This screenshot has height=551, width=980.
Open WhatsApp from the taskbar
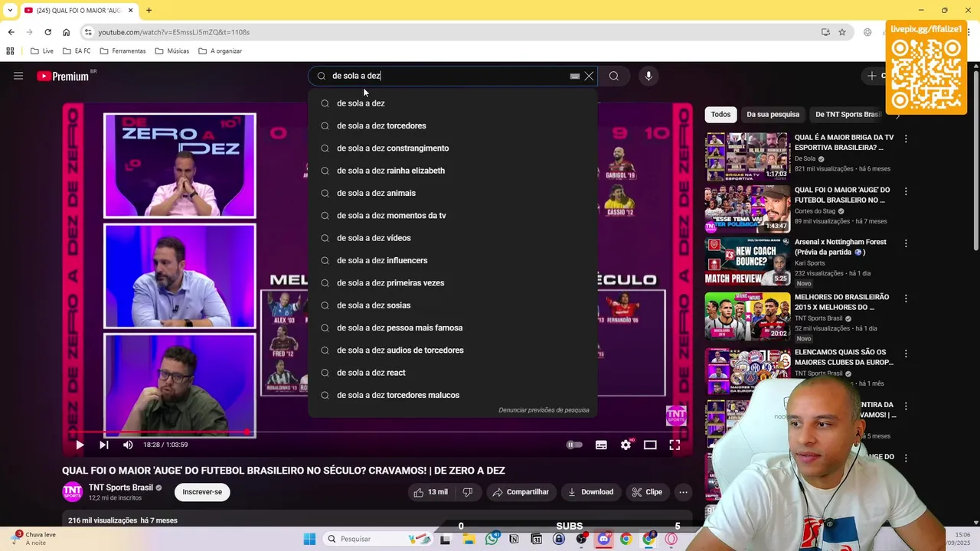tap(492, 539)
